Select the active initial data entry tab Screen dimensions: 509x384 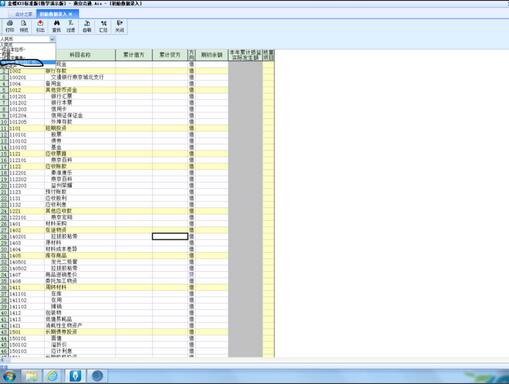pos(57,14)
